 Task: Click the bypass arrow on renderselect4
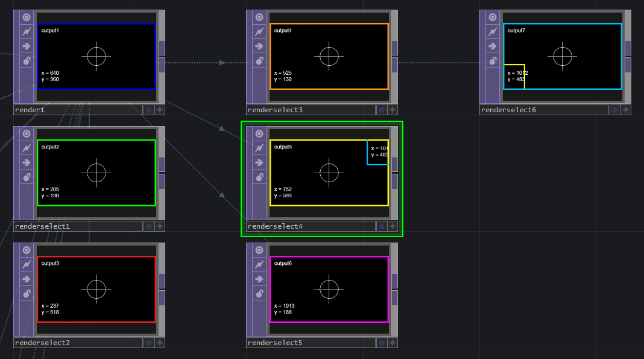click(259, 163)
